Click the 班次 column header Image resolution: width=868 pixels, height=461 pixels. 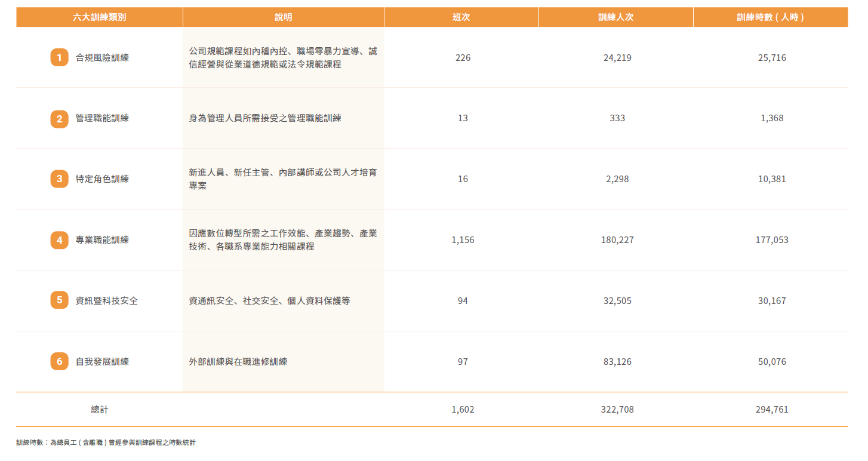click(461, 17)
